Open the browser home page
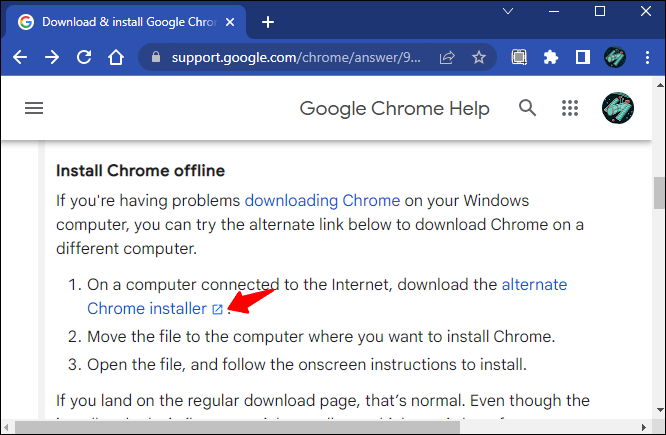 tap(116, 57)
